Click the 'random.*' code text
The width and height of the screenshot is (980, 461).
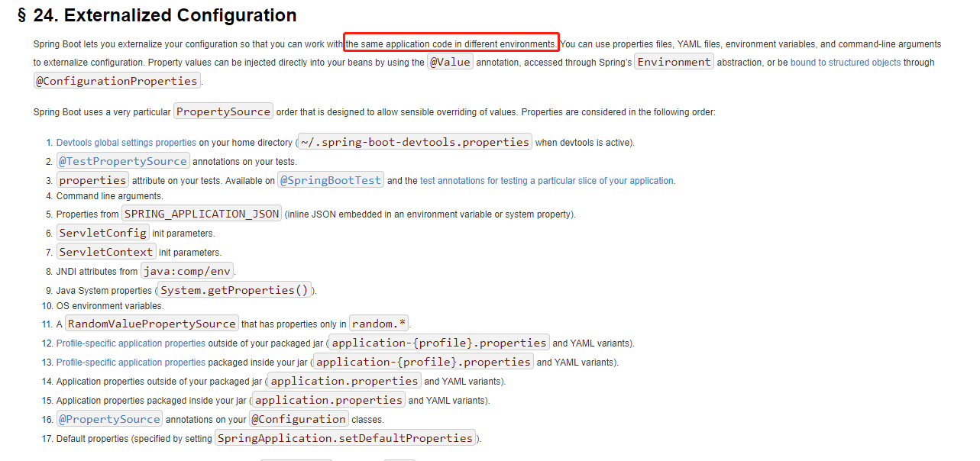coord(380,324)
